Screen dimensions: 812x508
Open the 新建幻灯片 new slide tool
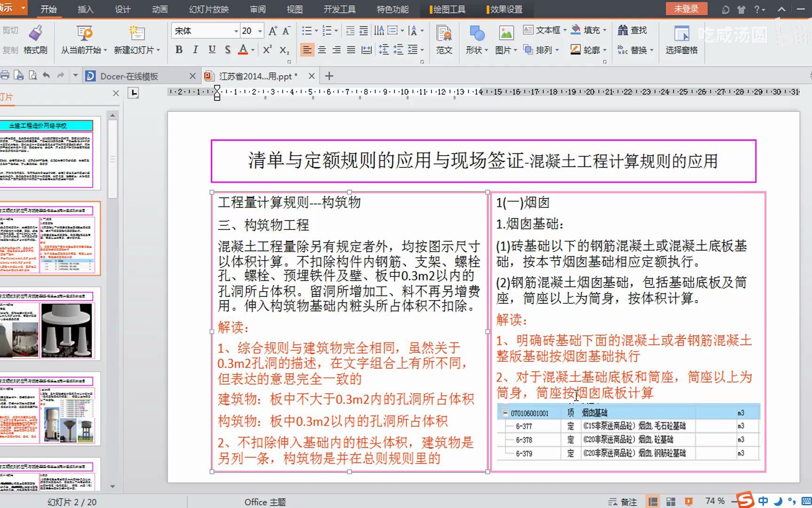click(137, 40)
